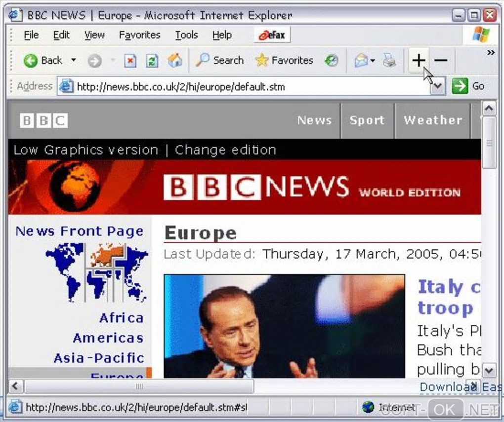The height and width of the screenshot is (422, 504).
Task: Click the Mail envelope icon
Action: click(361, 60)
